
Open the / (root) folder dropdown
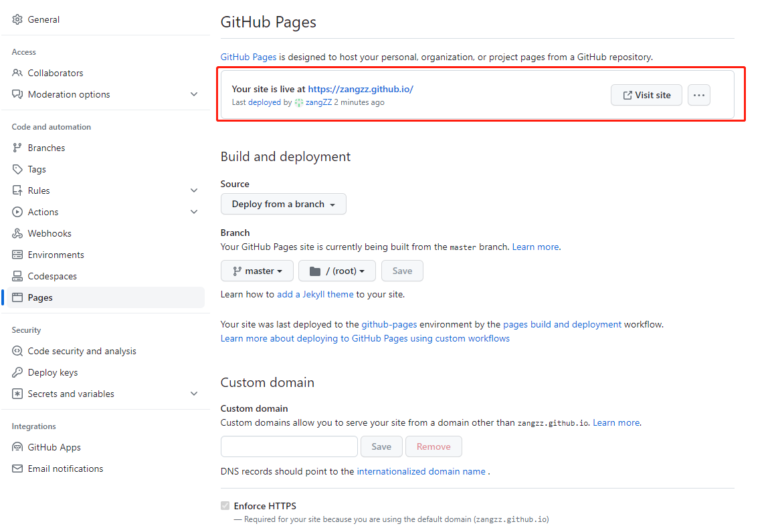(x=336, y=271)
